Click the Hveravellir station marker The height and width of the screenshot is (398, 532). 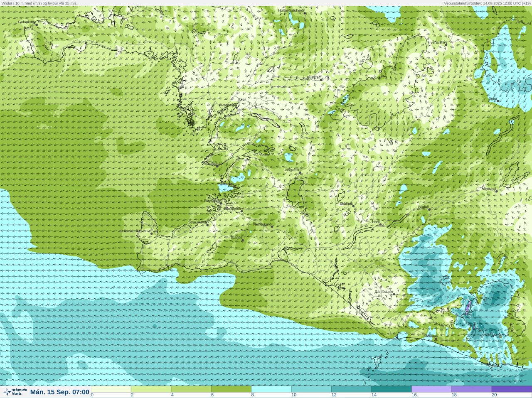[x=446, y=44]
